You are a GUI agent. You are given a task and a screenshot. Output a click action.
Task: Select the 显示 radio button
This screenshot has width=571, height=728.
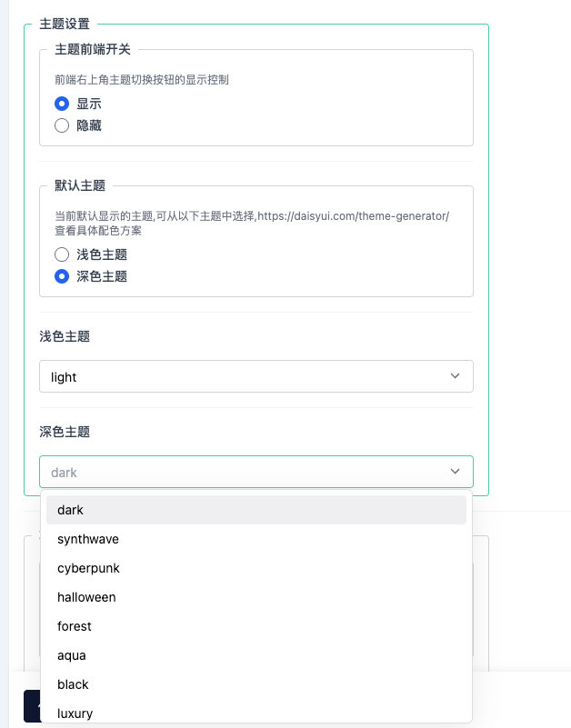point(62,104)
